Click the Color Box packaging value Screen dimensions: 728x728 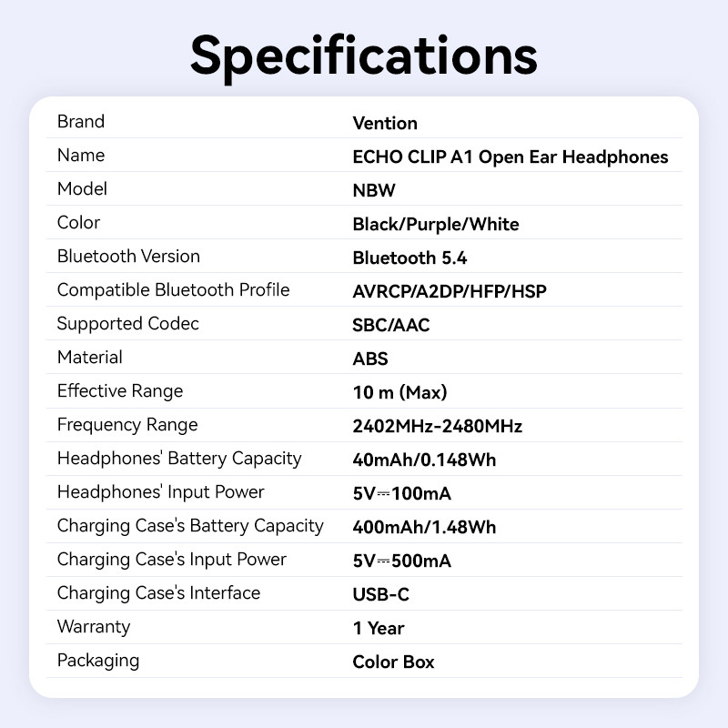[393, 662]
